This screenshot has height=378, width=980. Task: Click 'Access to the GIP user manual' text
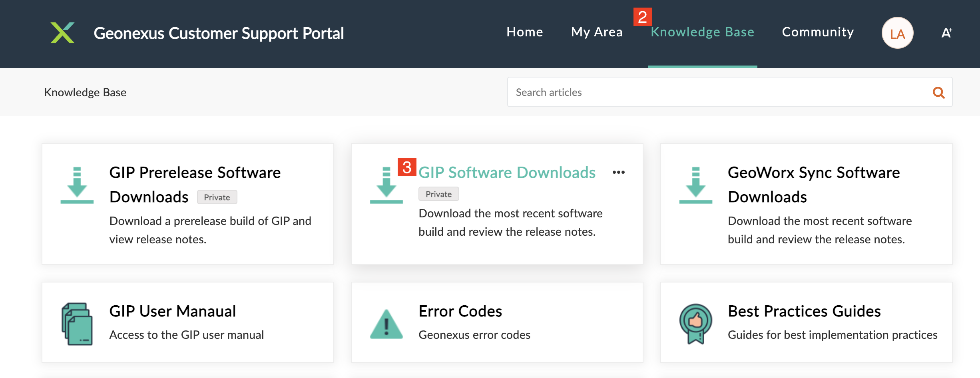point(187,335)
